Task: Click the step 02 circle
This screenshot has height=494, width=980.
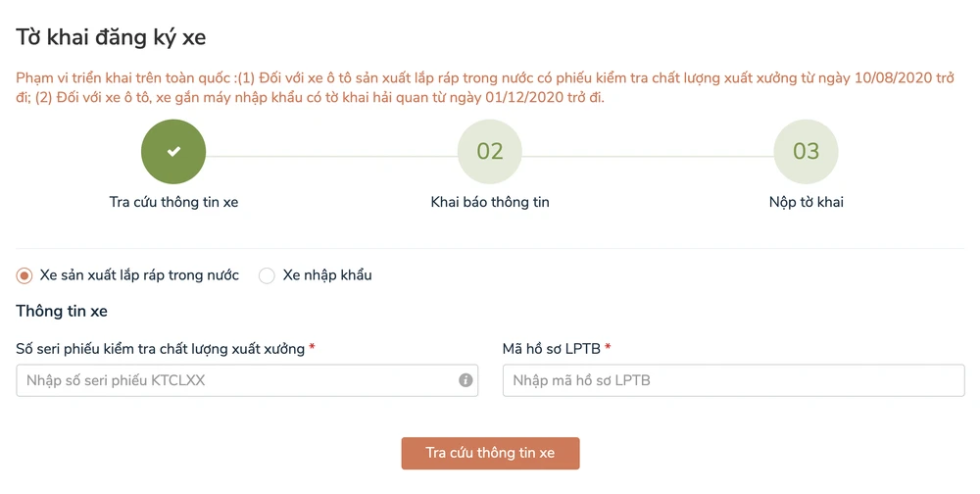Action: pos(490,152)
